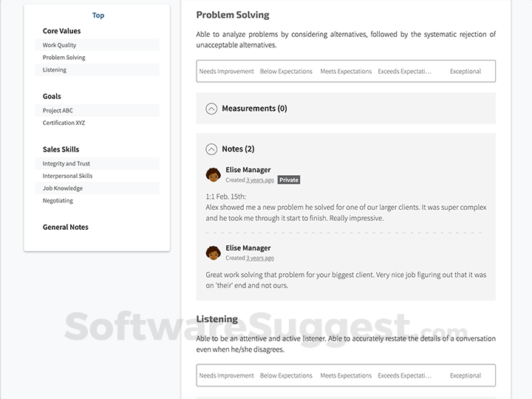Open Problem Solving sidebar item

[x=64, y=58]
